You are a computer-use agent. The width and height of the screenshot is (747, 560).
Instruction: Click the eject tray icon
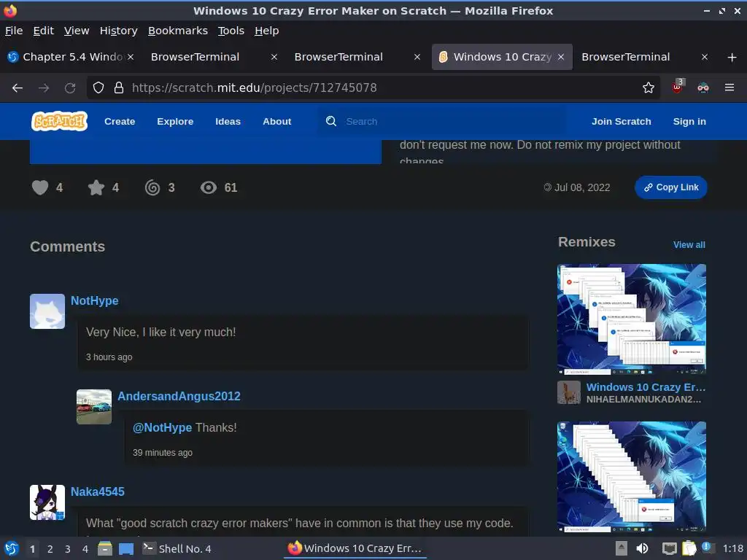(622, 548)
